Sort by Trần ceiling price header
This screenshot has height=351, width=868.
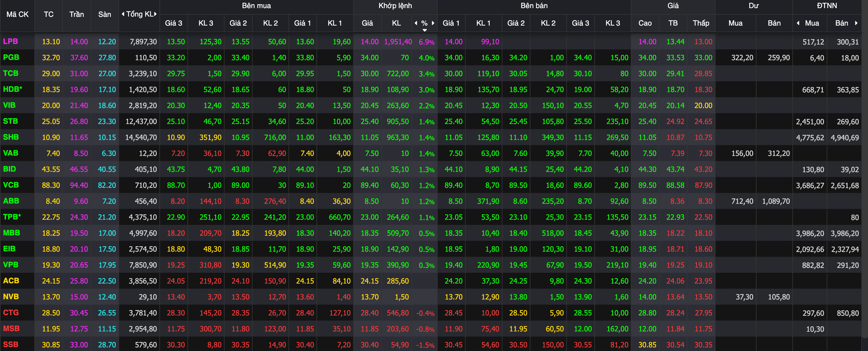click(x=77, y=14)
